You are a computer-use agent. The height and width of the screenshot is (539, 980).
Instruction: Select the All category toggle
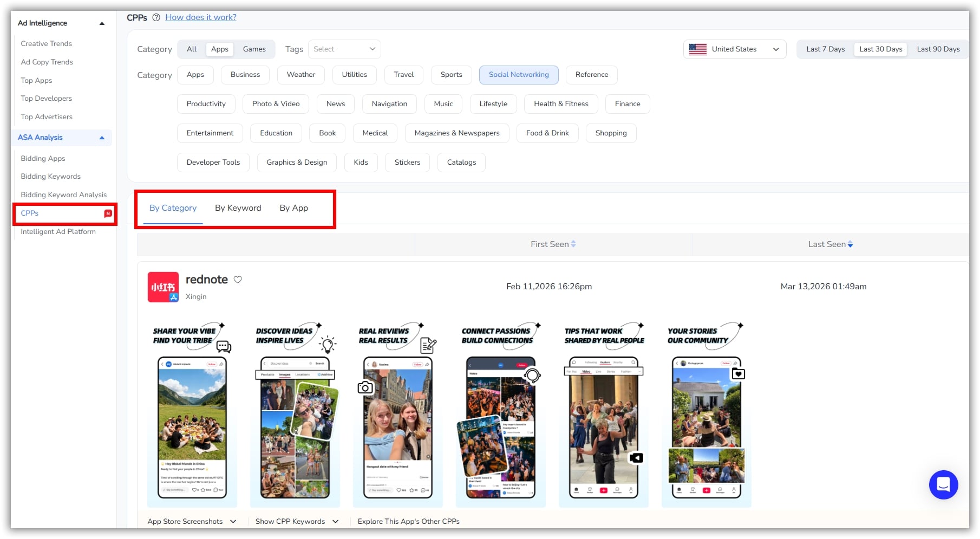click(191, 49)
